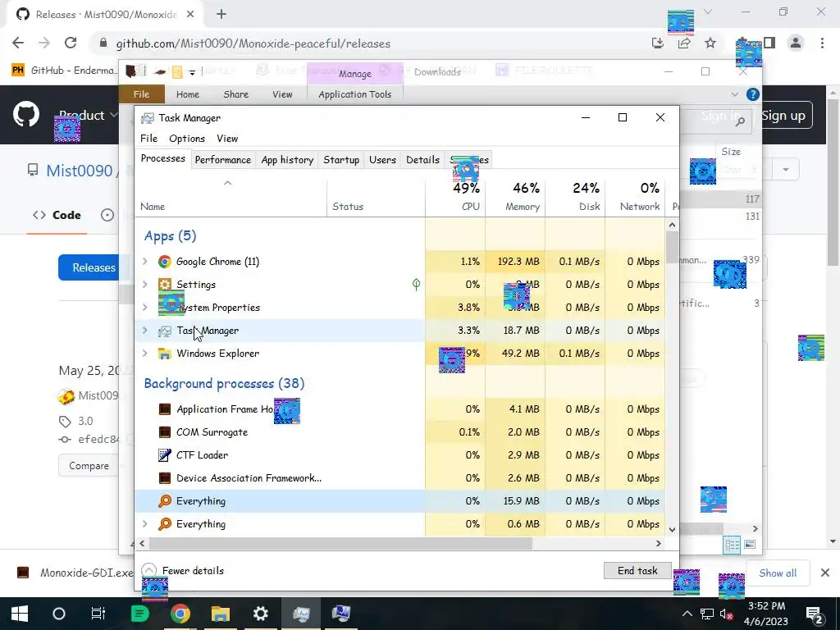Open the Chrome three-dot menu
This screenshot has height=630, width=840.
point(822,43)
